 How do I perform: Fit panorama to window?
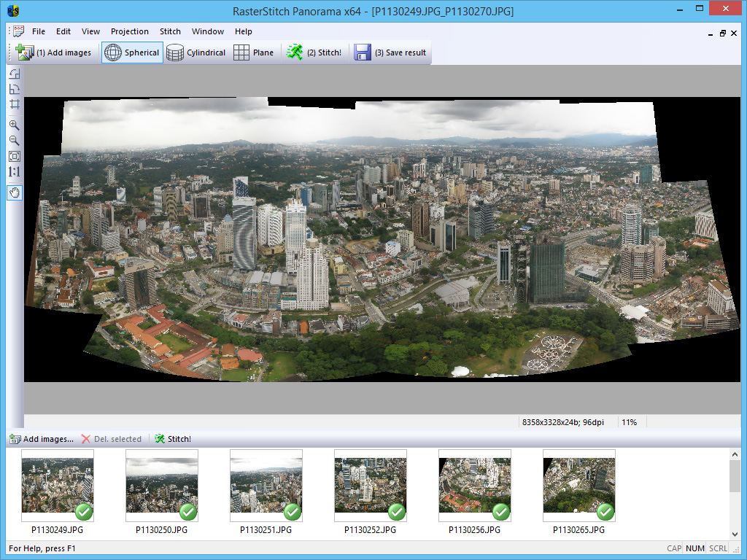[14, 156]
